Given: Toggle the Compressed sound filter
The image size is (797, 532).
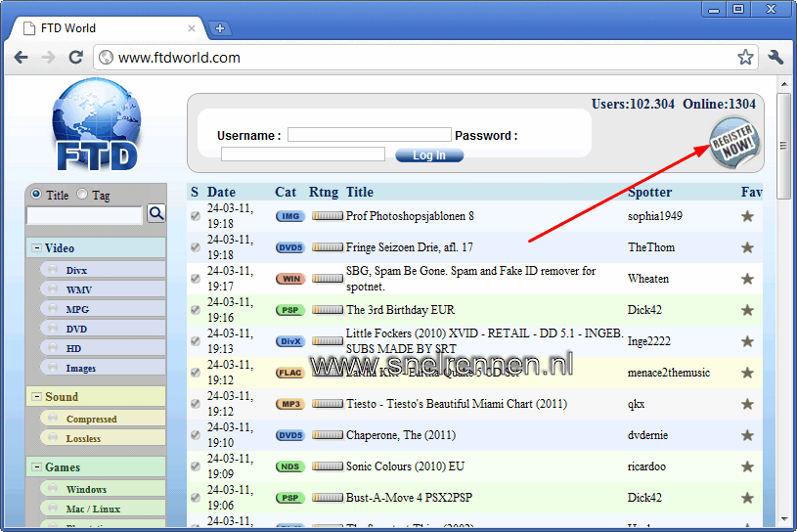Looking at the screenshot, I should (x=104, y=419).
